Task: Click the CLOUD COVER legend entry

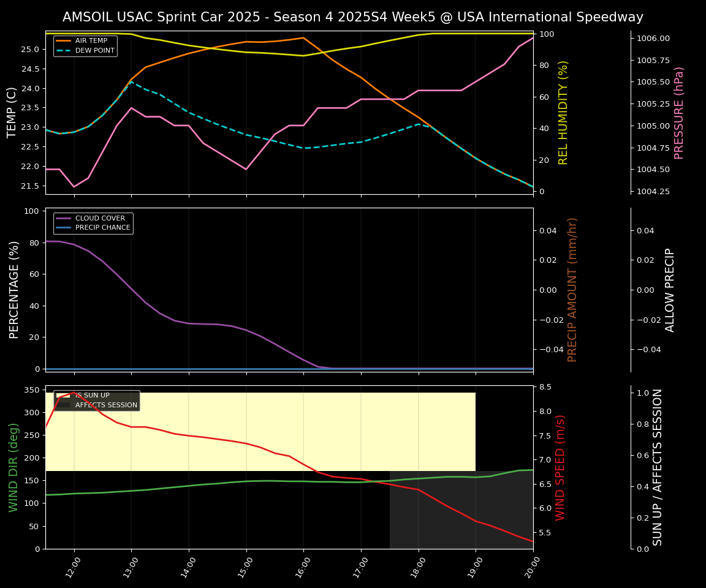Action: (x=99, y=219)
